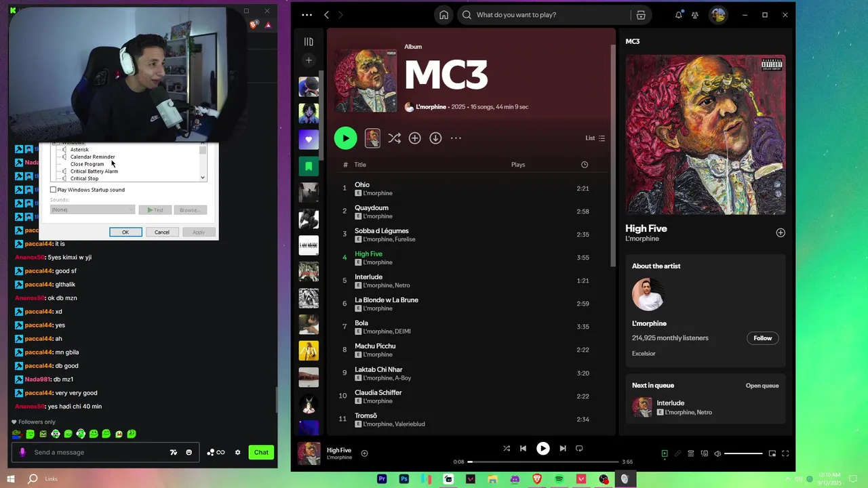
Task: Go back in Spotify navigation
Action: coord(326,15)
